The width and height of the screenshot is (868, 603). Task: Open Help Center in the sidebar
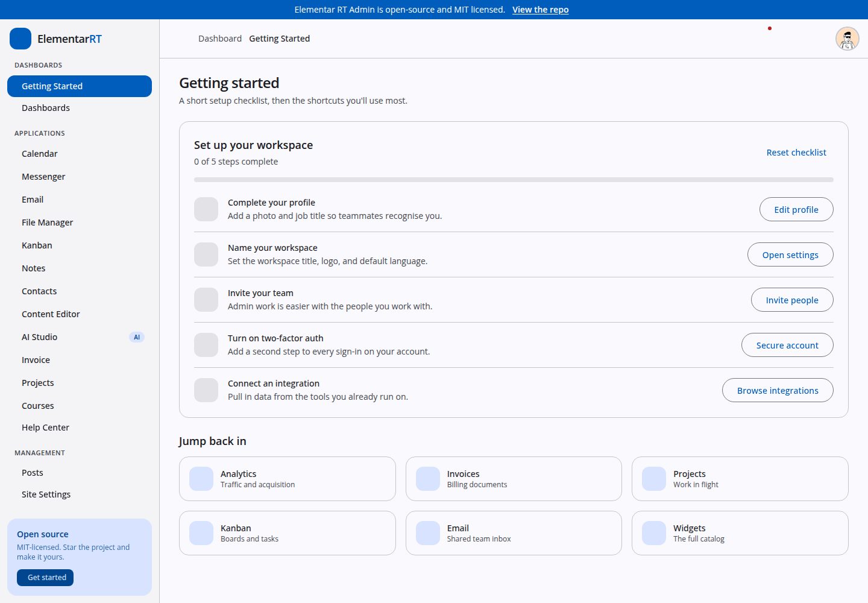pyautogui.click(x=80, y=428)
